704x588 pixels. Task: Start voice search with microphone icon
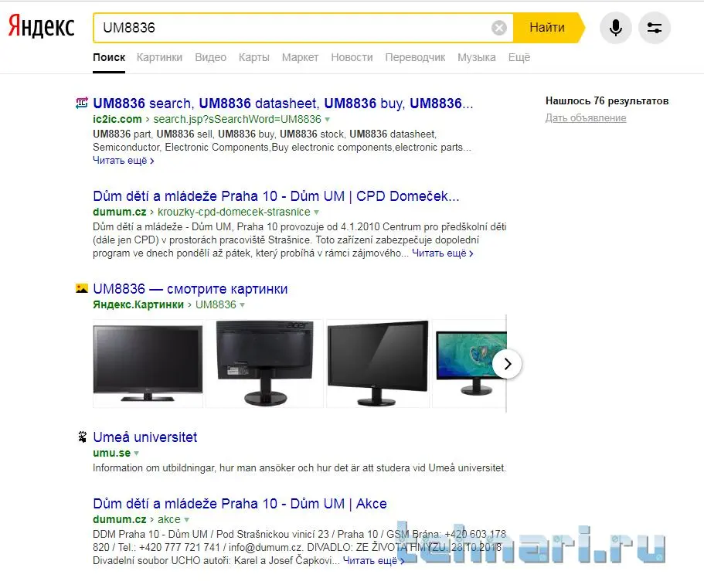pos(616,28)
